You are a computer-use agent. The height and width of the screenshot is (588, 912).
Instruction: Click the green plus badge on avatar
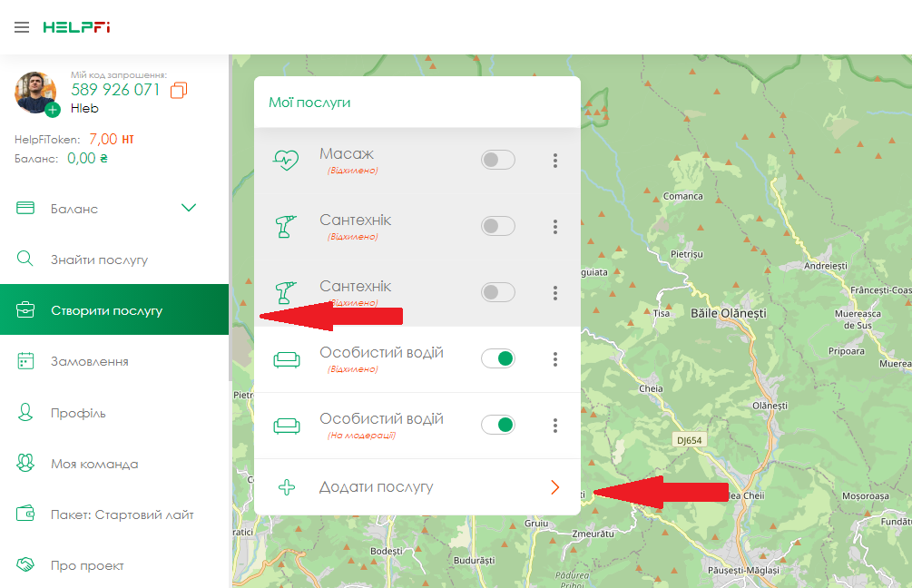point(53,109)
